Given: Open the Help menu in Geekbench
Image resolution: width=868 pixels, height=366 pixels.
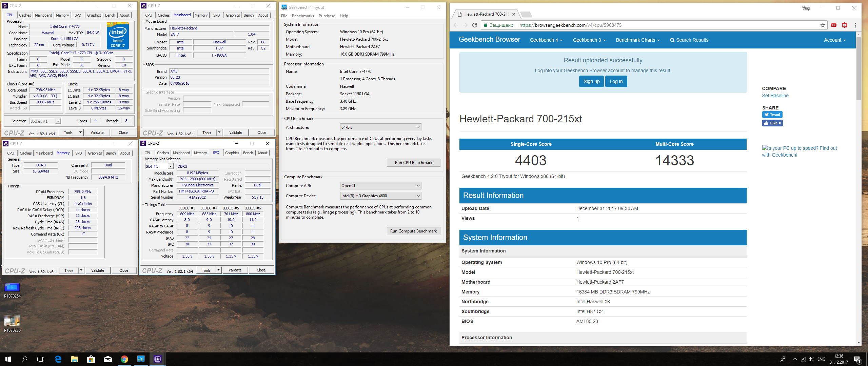Looking at the screenshot, I should coord(344,16).
